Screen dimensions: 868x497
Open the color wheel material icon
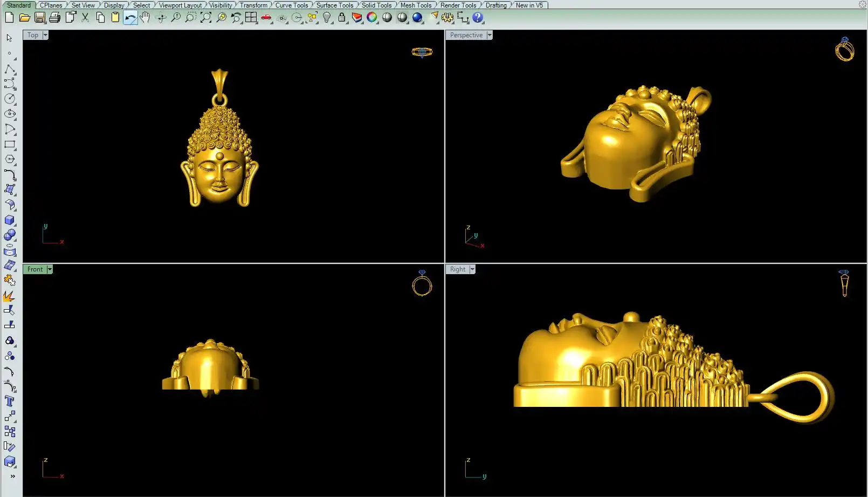tap(372, 18)
